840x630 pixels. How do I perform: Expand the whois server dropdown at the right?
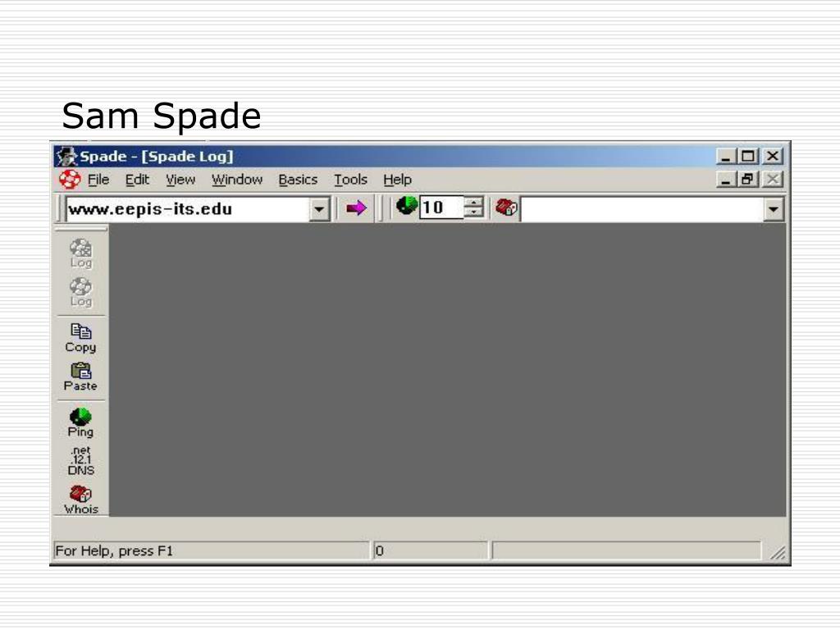(773, 209)
